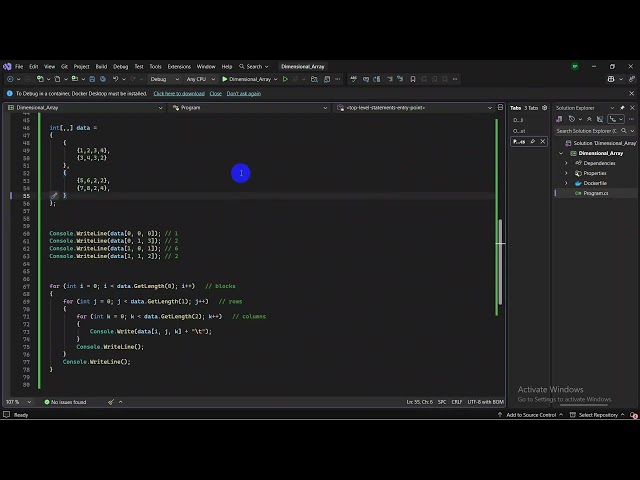Click the code cleanup broom icon in status bar
The image size is (640, 480).
tap(111, 402)
